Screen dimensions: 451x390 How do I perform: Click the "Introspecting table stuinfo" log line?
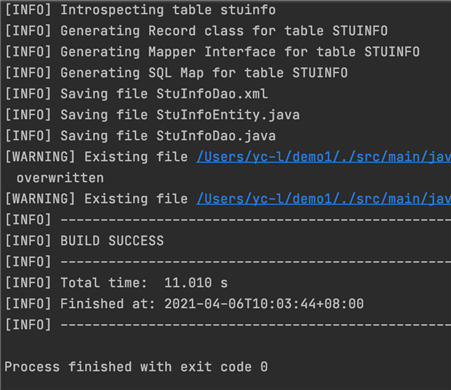click(140, 10)
